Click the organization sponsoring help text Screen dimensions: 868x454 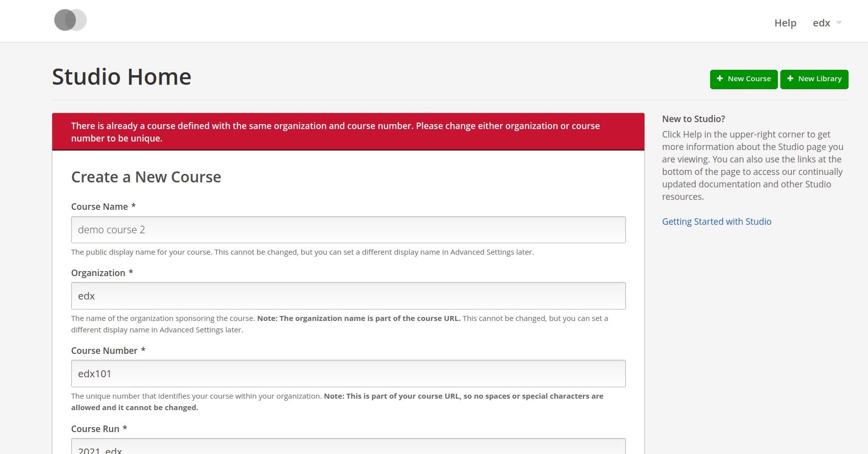(340, 324)
